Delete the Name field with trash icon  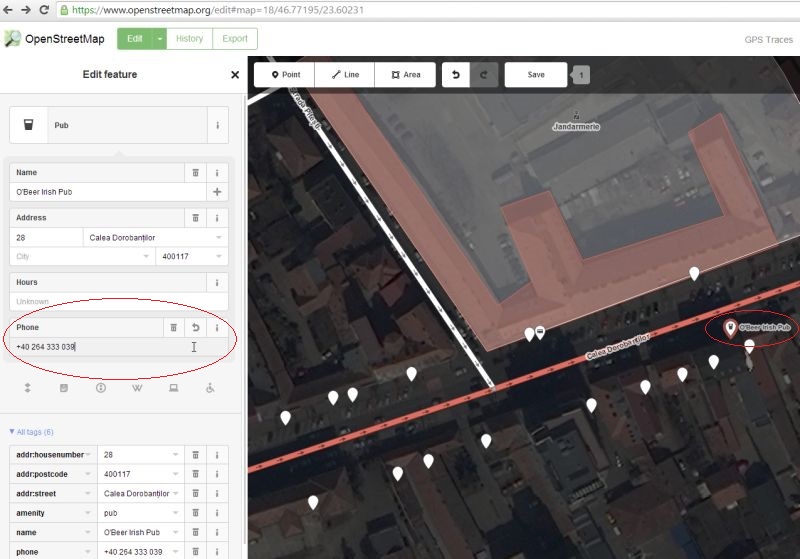tap(195, 173)
